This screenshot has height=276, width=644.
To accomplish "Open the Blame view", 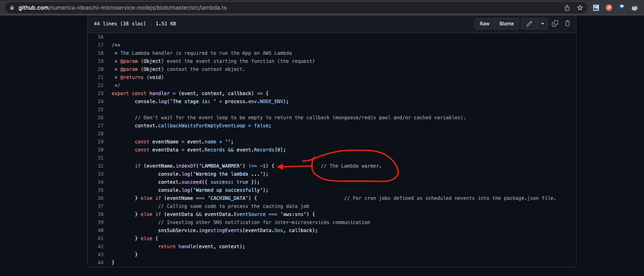I will pos(507,24).
